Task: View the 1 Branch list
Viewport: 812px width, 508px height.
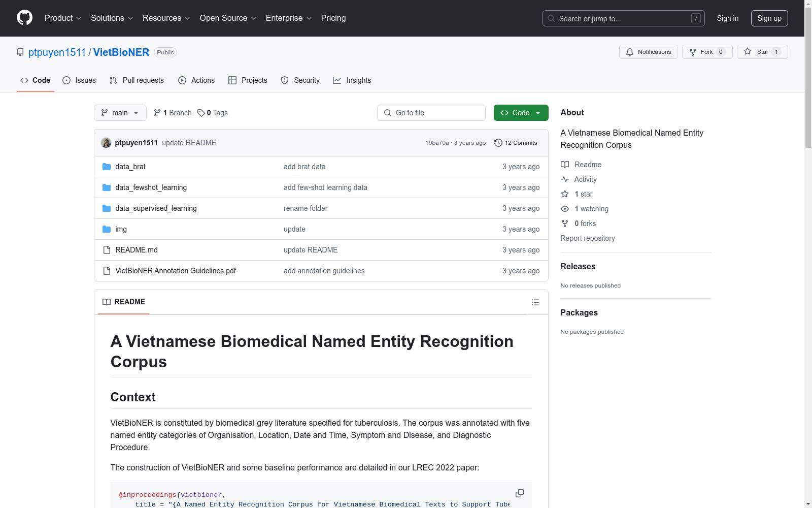Action: pyautogui.click(x=173, y=113)
